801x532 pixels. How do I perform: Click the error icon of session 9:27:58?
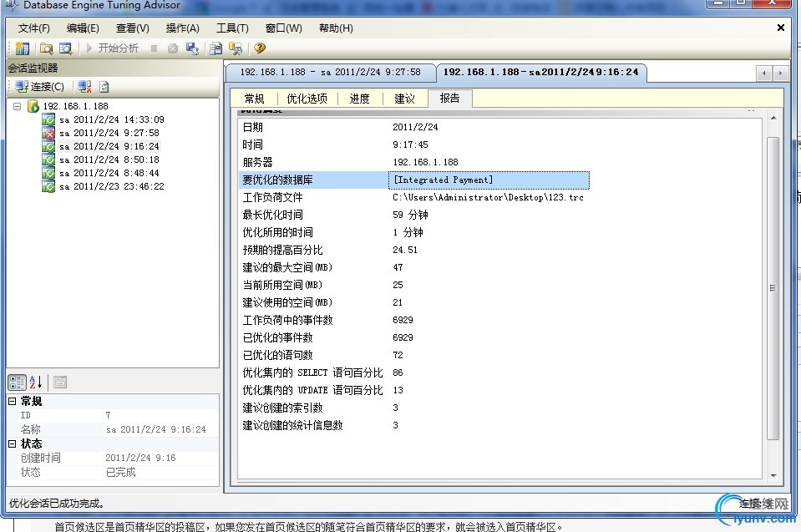point(48,134)
